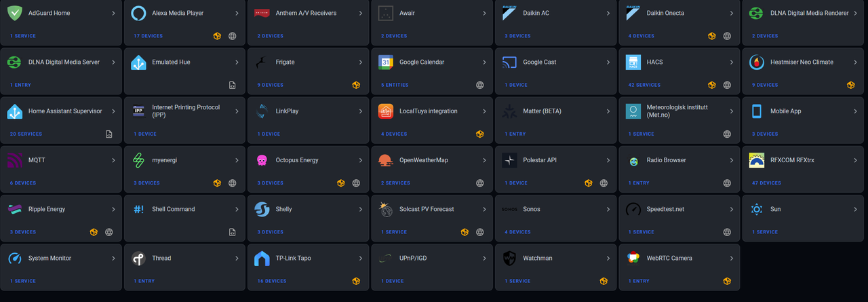The image size is (868, 302).
Task: Open Meteorologisk institutt (Met.no) chevron
Action: (x=732, y=111)
